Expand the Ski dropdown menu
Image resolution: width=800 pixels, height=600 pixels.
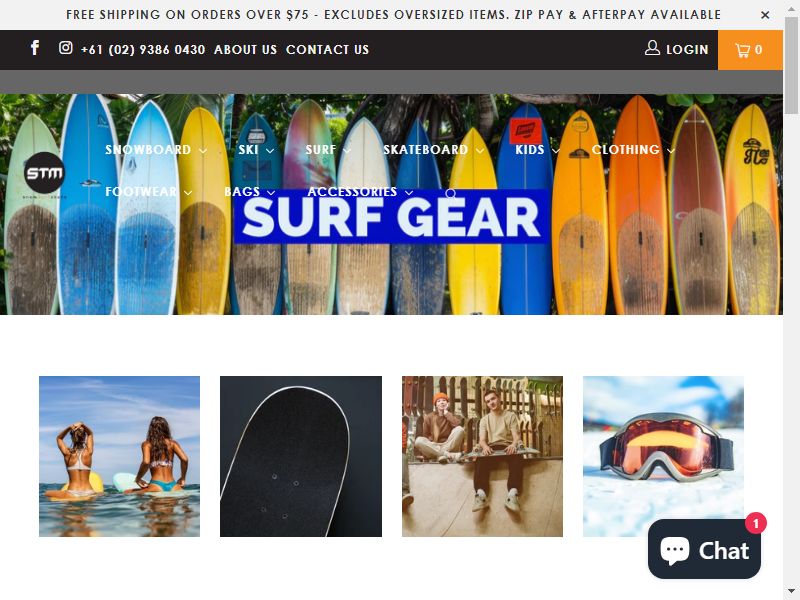(x=256, y=150)
